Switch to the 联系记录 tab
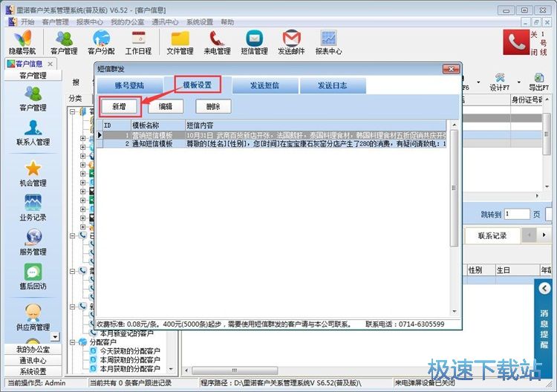Image resolution: width=557 pixels, height=392 pixels. click(x=492, y=235)
